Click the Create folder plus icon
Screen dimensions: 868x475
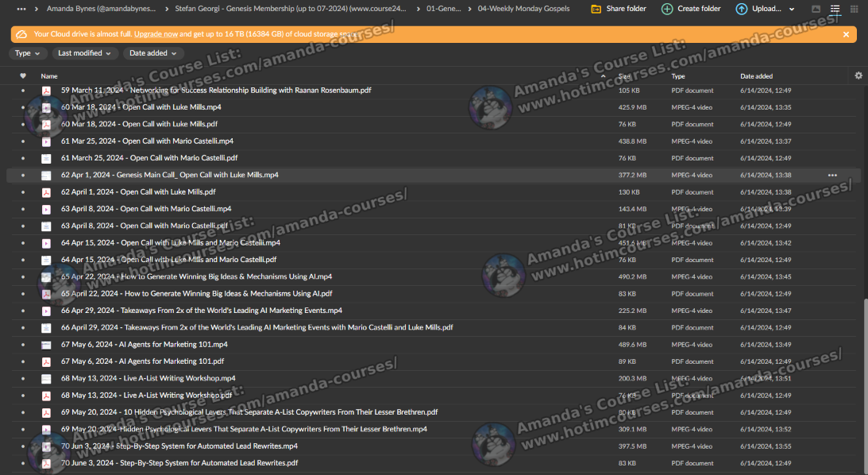[x=667, y=9]
